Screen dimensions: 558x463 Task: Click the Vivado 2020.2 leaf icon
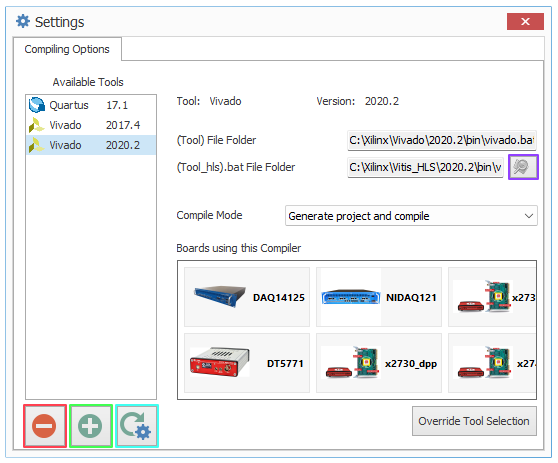coord(36,145)
